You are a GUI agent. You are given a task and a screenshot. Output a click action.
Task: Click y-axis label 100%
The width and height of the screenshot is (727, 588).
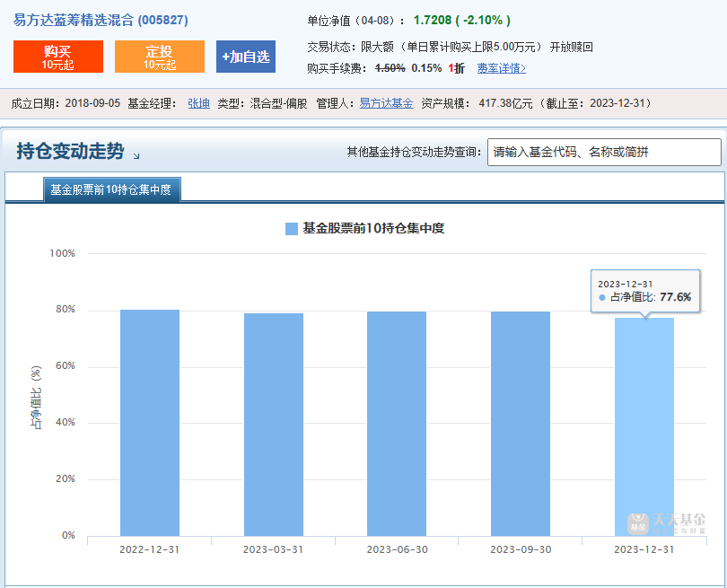click(x=63, y=254)
